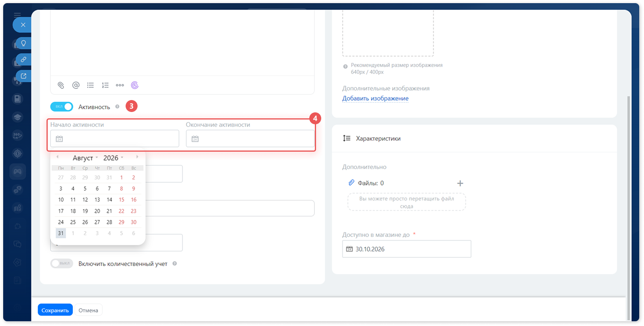Select August 15 in the calendar
This screenshot has height=326, width=644.
point(121,200)
